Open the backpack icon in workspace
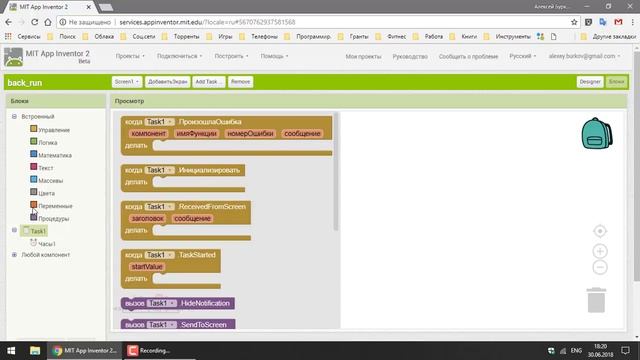Image resolution: width=640 pixels, height=360 pixels. click(x=597, y=133)
